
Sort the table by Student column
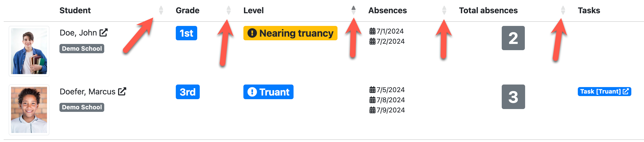click(161, 10)
